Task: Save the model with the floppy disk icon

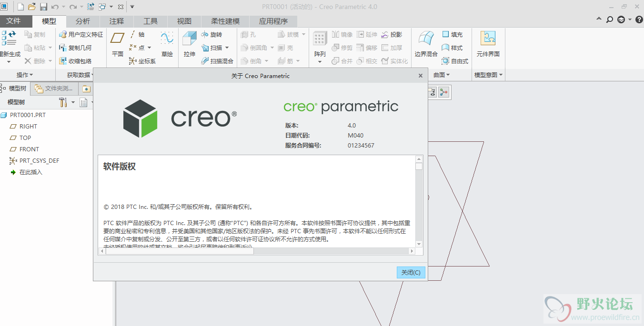Action: 43,7
